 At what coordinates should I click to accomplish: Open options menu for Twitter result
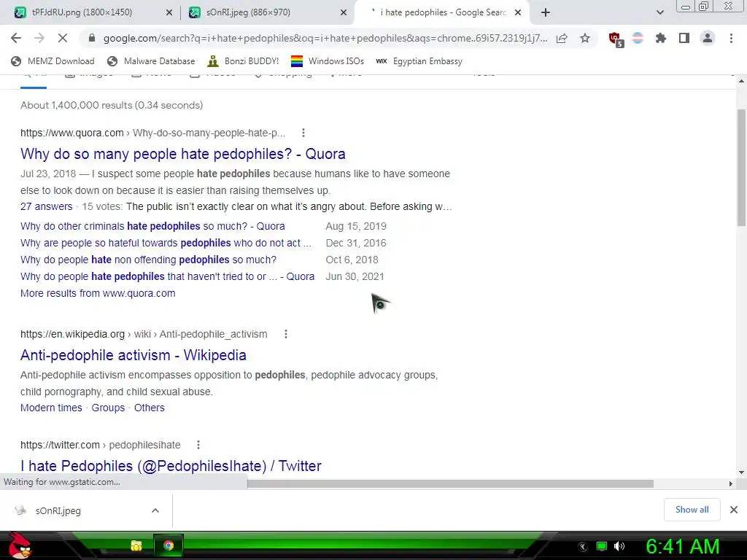[x=198, y=445]
